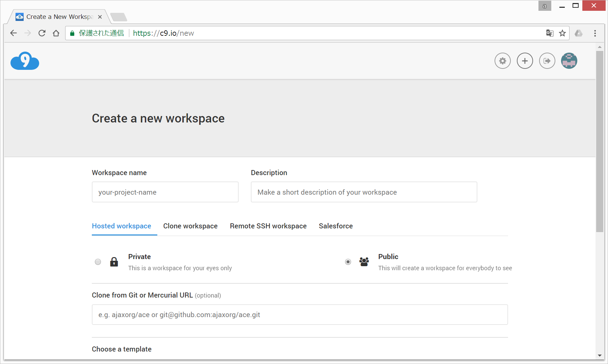Switch to the Remote SSH workspace tab
The height and width of the screenshot is (364, 608).
tap(268, 226)
